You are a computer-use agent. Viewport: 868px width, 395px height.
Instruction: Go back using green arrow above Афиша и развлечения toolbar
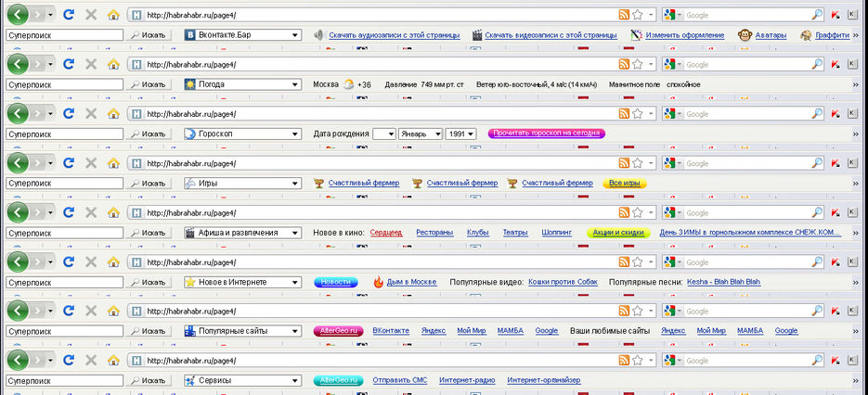[x=18, y=212]
